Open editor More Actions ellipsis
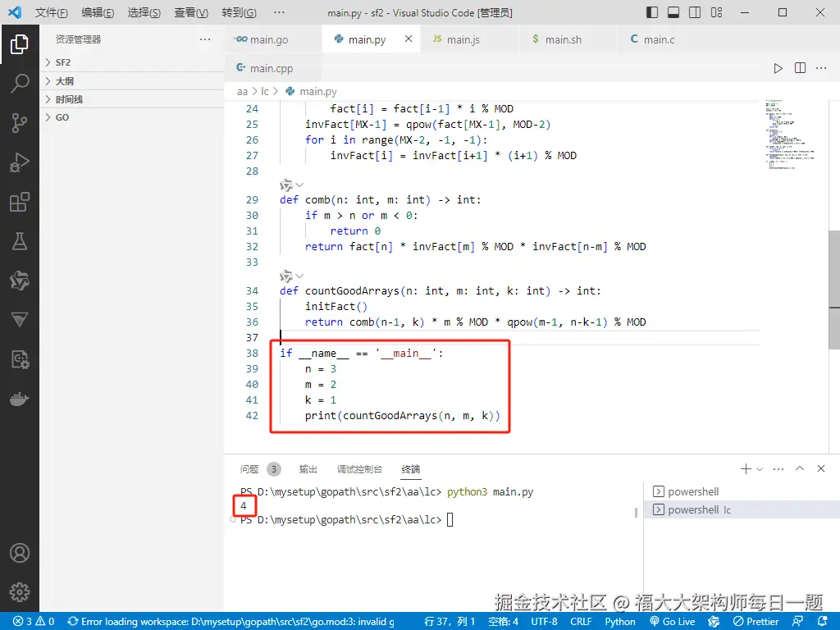Screen dimensions: 840x630 tap(820, 68)
